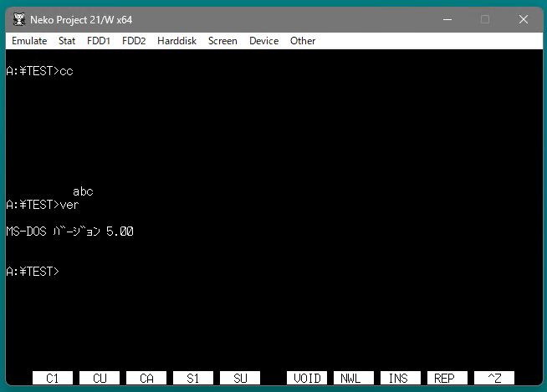Click the S1 function key label
The height and width of the screenshot is (392, 547).
(193, 378)
